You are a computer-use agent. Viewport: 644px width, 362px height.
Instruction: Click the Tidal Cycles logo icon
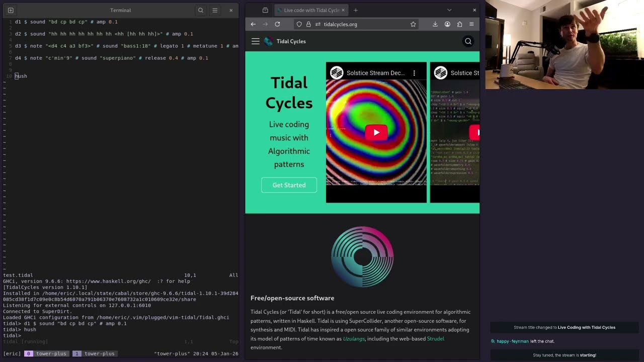(269, 41)
